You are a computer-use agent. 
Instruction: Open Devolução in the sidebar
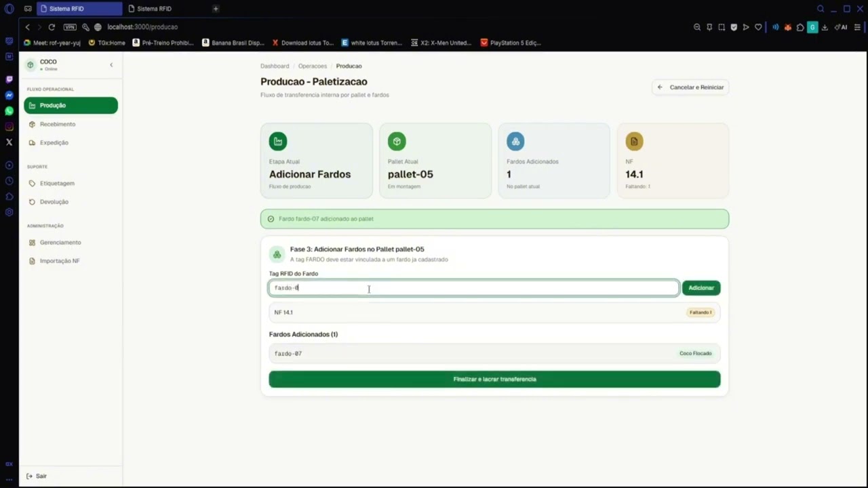(71, 201)
